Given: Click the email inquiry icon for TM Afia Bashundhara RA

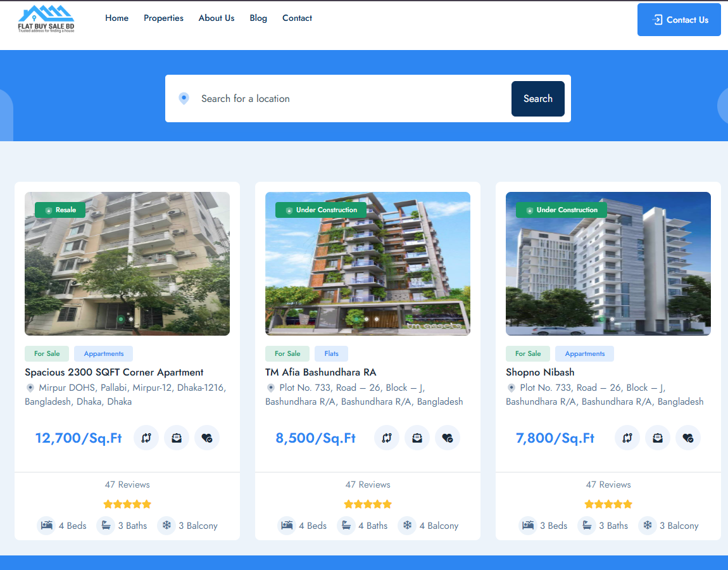Looking at the screenshot, I should click(417, 438).
